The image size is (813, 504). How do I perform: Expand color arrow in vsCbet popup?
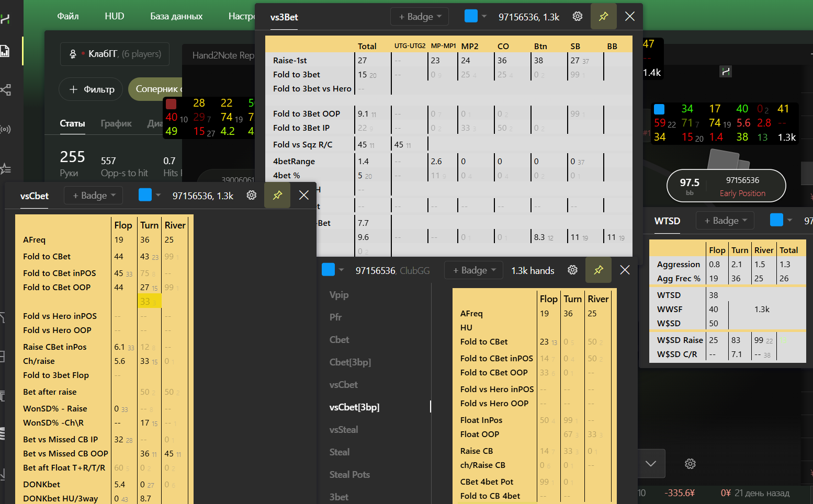(x=159, y=195)
